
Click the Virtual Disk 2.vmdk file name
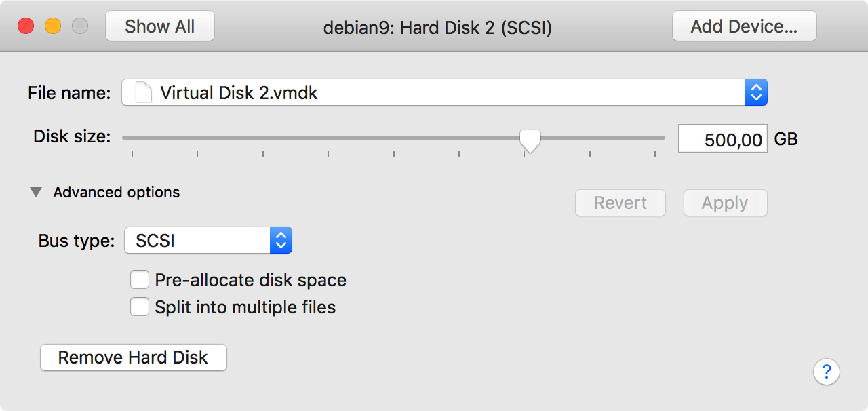(239, 93)
